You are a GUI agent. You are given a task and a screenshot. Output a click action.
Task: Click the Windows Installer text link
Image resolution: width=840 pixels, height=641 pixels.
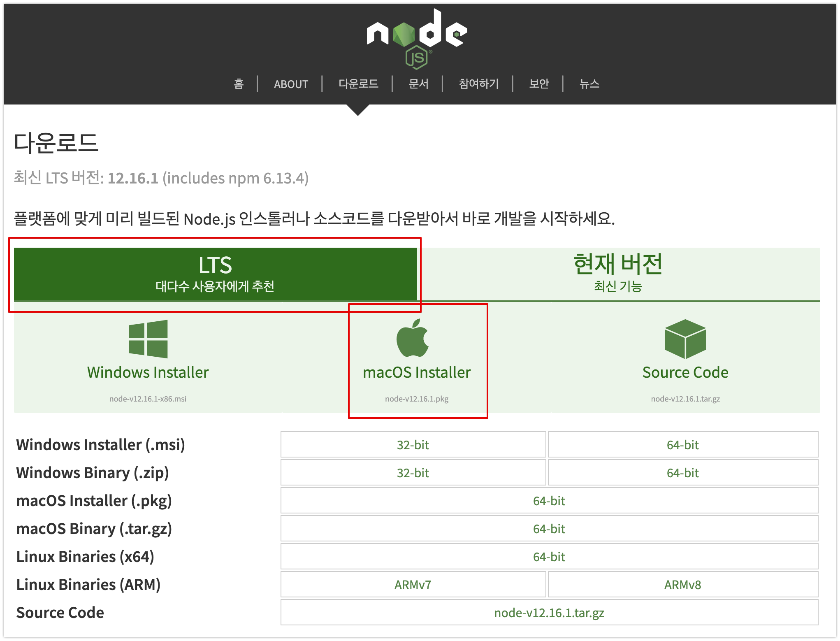[148, 372]
